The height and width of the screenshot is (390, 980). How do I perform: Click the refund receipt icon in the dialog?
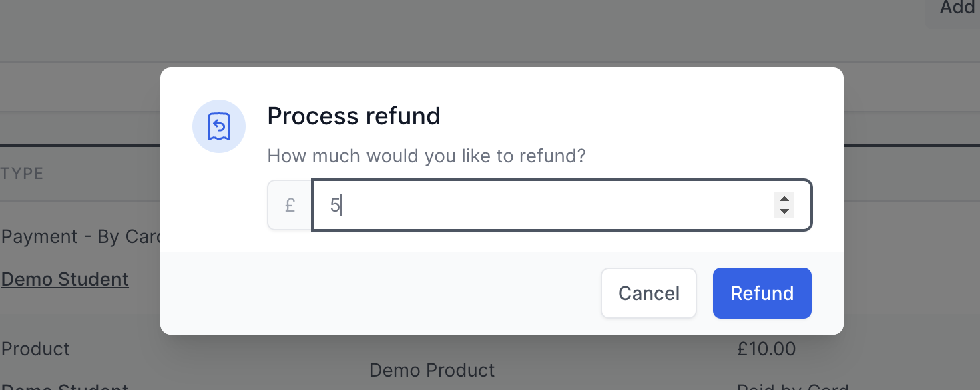click(x=219, y=126)
